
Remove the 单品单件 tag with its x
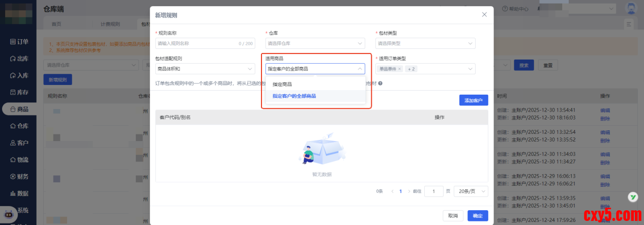pos(399,69)
